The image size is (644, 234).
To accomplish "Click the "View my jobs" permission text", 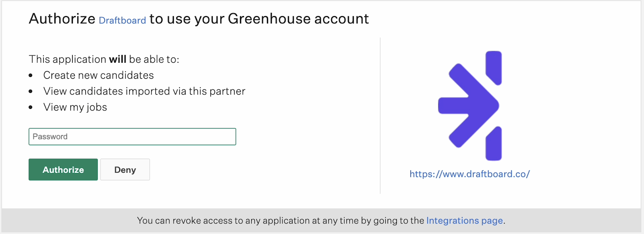I will tap(75, 107).
